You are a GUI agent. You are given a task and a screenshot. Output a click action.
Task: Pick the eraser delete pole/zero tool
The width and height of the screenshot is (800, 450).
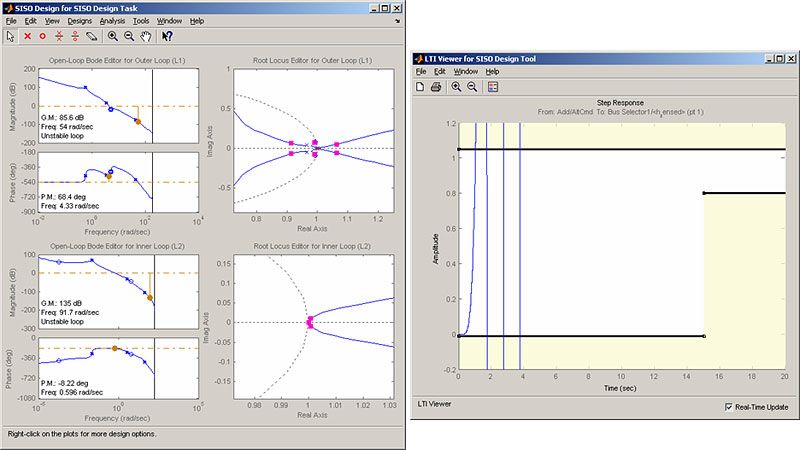pyautogui.click(x=91, y=36)
